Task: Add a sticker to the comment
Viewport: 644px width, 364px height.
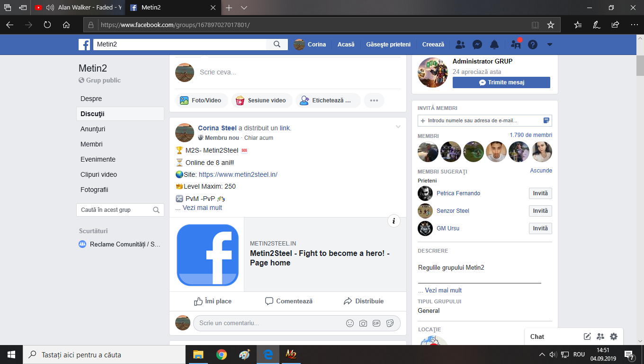Action: coord(390,323)
